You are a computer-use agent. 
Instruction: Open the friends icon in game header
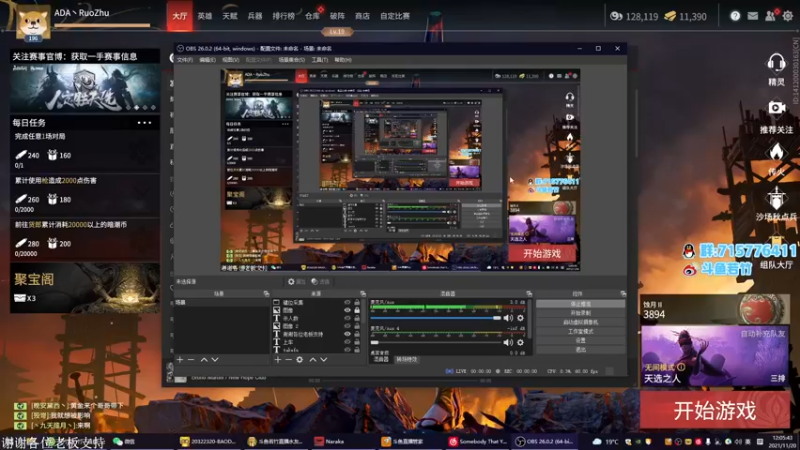770,16
